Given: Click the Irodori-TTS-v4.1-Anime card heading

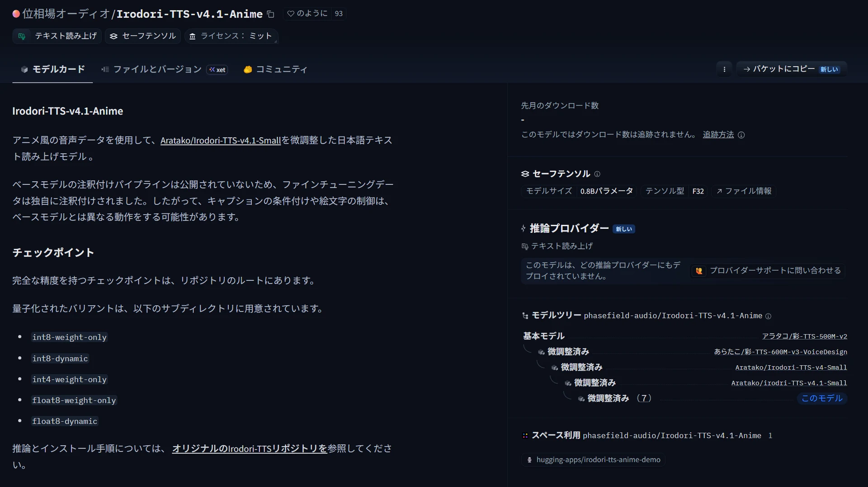Looking at the screenshot, I should [x=68, y=111].
